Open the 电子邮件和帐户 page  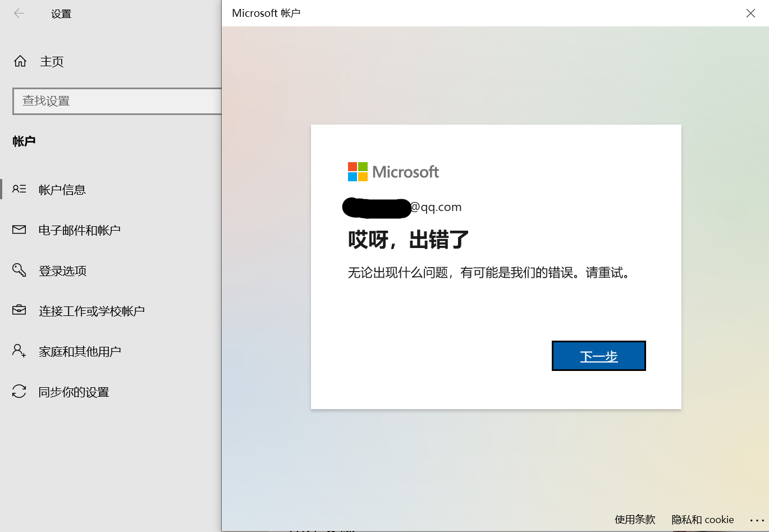click(80, 230)
